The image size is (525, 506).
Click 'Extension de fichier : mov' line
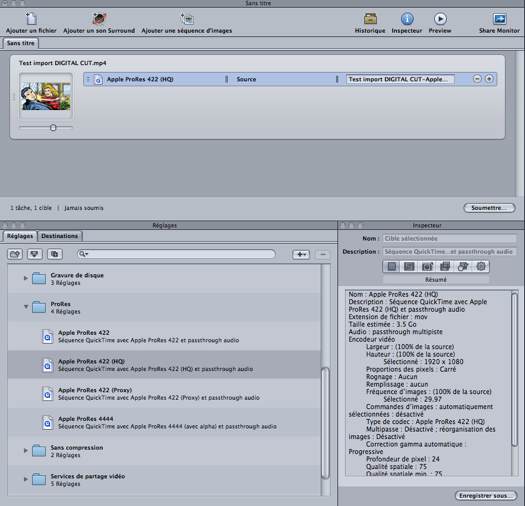388,316
